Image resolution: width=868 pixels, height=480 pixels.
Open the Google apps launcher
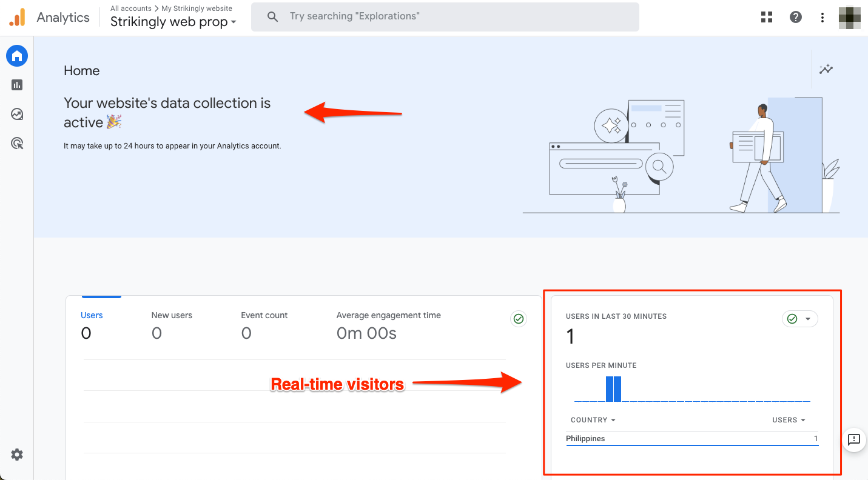point(766,16)
